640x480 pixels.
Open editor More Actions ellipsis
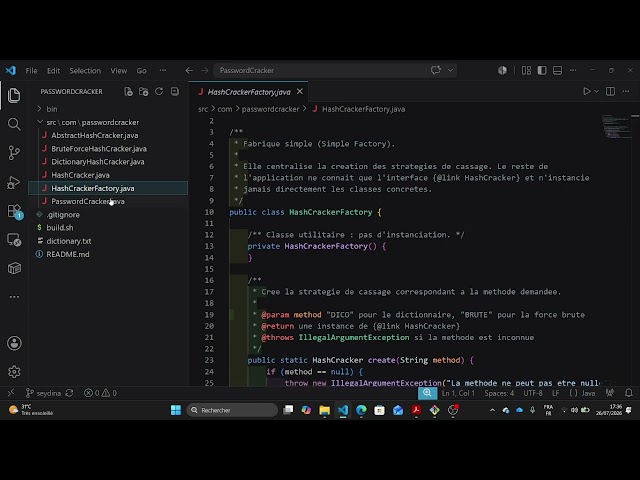[x=626, y=91]
